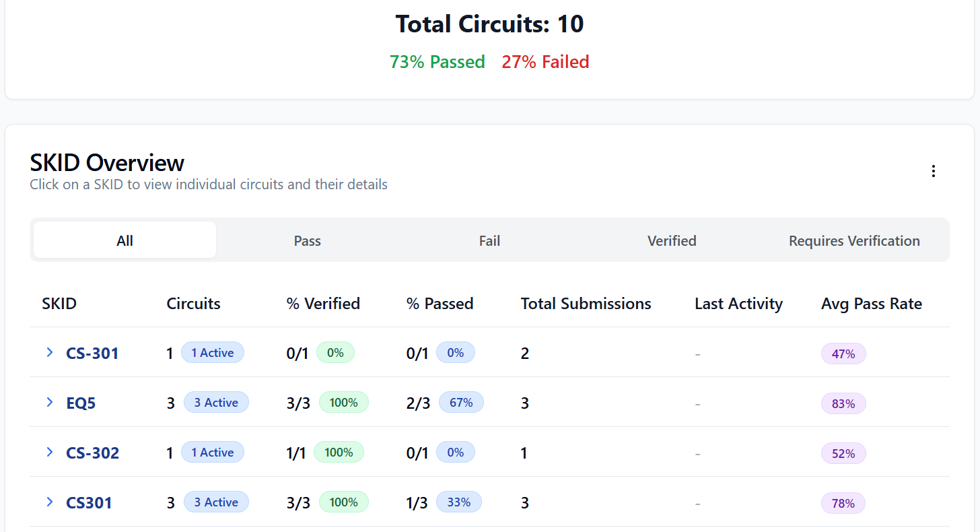Image resolution: width=980 pixels, height=532 pixels.
Task: Switch to the Pass tab
Action: [307, 240]
